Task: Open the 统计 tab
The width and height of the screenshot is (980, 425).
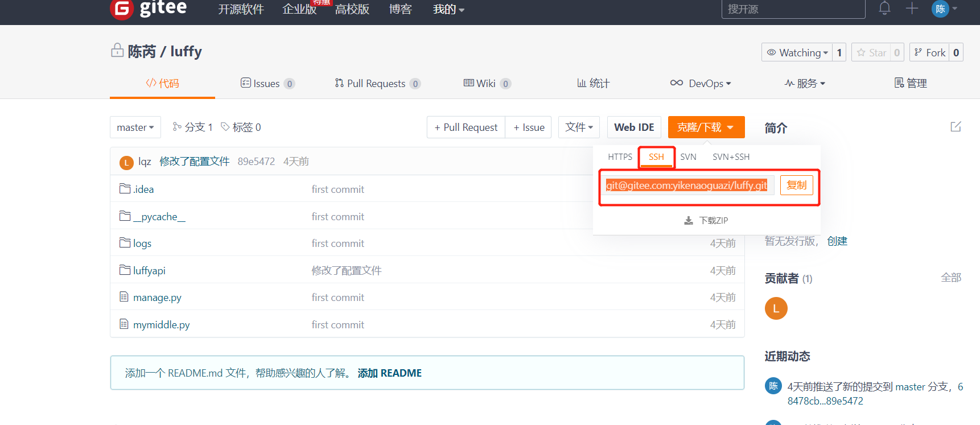Action: coord(593,84)
